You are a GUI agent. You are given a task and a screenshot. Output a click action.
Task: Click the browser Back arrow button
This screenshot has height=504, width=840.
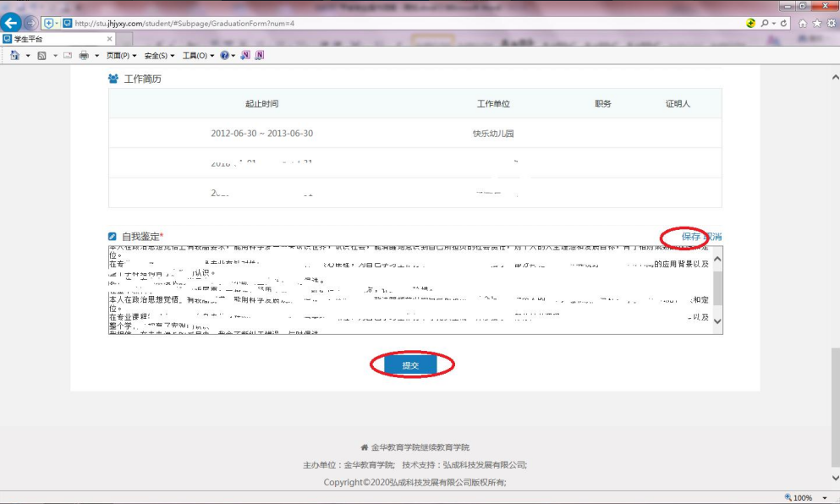point(12,23)
